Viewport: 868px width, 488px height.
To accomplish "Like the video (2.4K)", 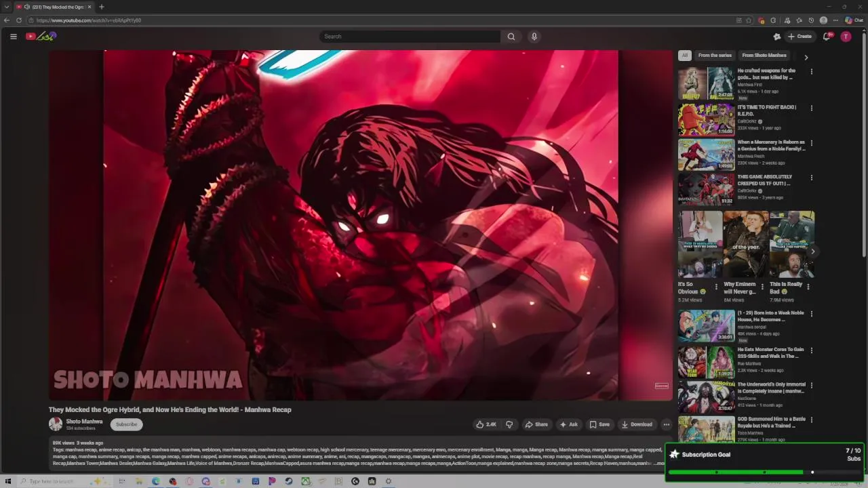I will click(486, 424).
